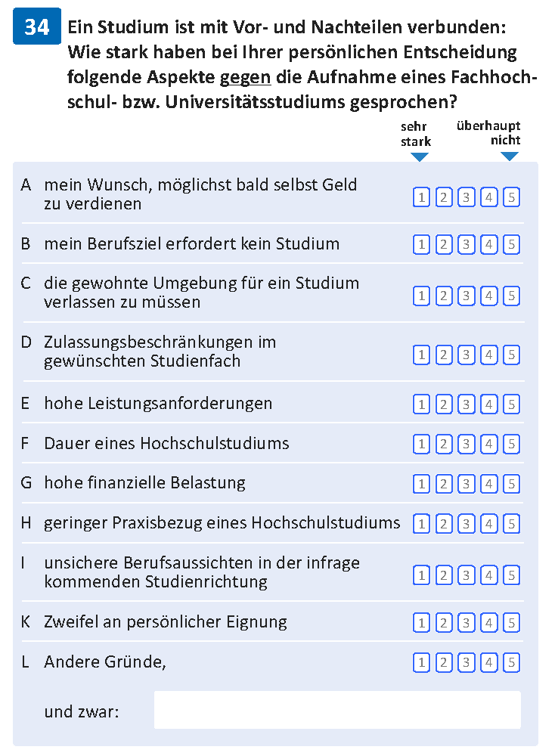Image resolution: width=558 pixels, height=756 pixels.
Task: Choose rating 3 for row C gewohnte Umgebung
Action: point(466,296)
